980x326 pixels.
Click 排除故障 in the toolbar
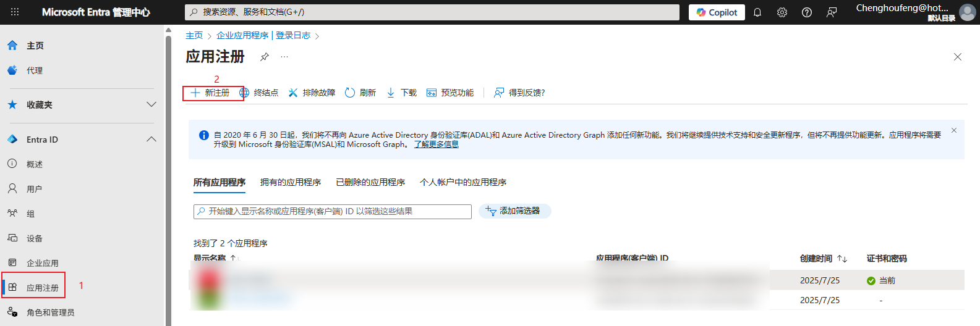click(312, 93)
